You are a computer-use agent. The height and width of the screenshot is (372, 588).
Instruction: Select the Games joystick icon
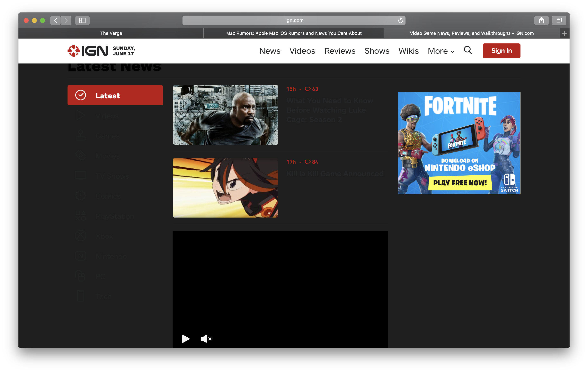(x=80, y=135)
